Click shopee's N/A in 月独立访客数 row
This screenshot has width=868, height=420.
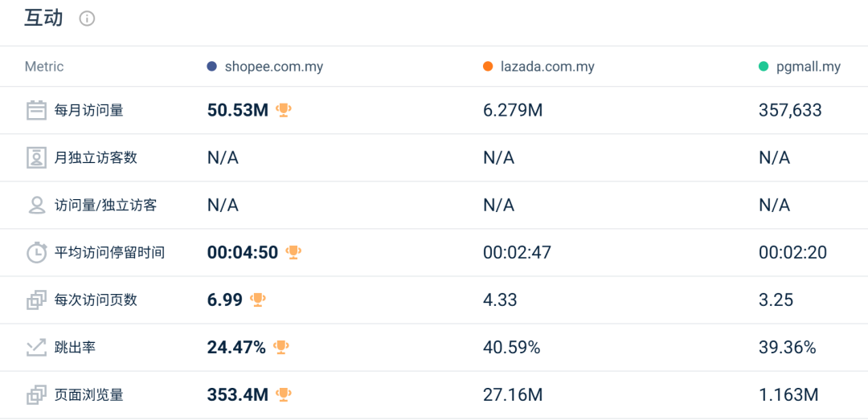pyautogui.click(x=223, y=157)
